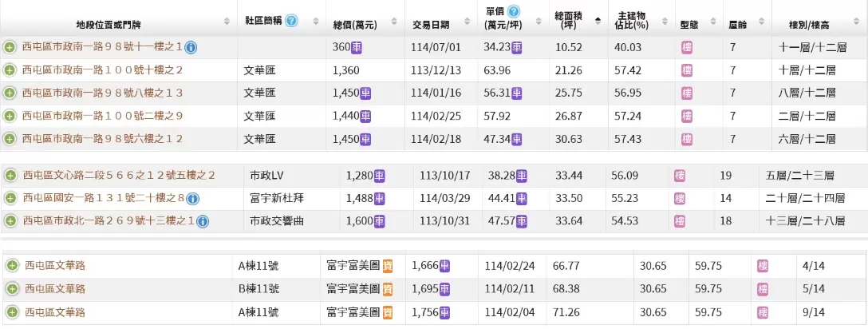Sort table by 屋齡 column header

click(737, 24)
